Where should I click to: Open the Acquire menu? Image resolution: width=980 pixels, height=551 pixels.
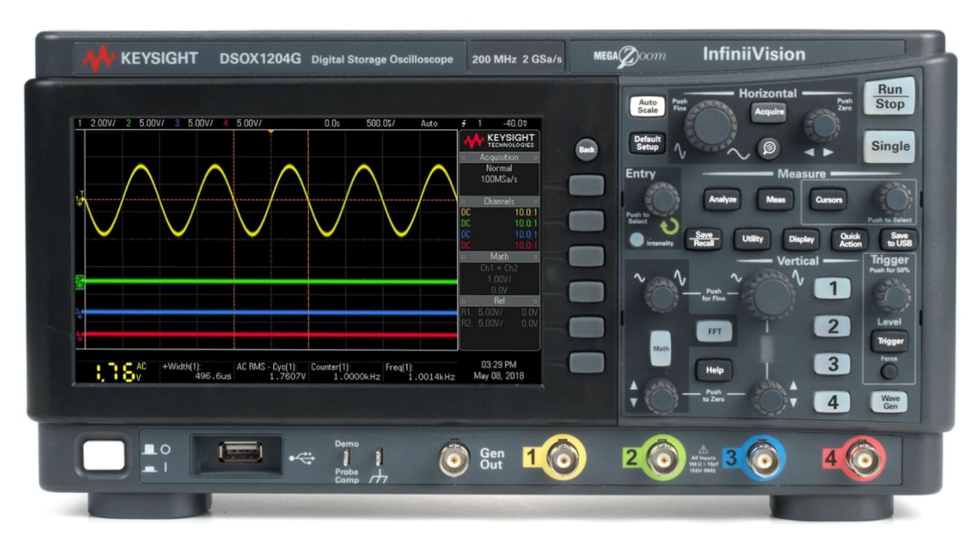(769, 111)
